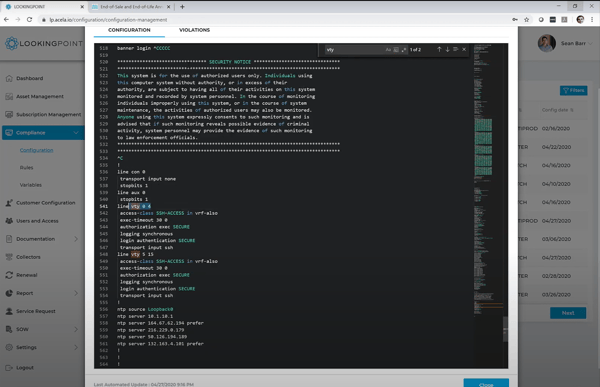Click 'banner login' line 518
600x387 pixels.
(x=143, y=48)
